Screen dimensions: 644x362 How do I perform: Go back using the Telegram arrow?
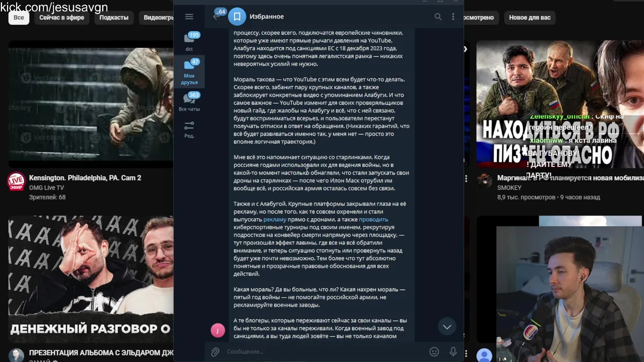tap(216, 17)
